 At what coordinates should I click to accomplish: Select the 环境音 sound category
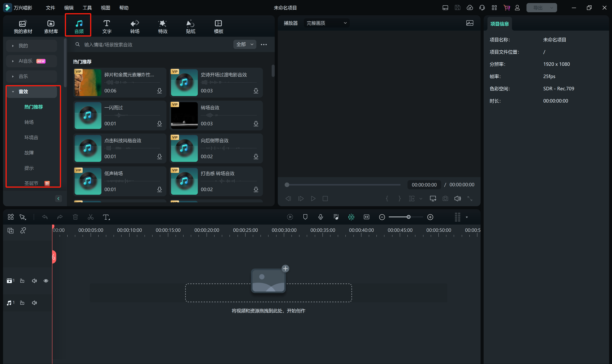click(x=31, y=137)
